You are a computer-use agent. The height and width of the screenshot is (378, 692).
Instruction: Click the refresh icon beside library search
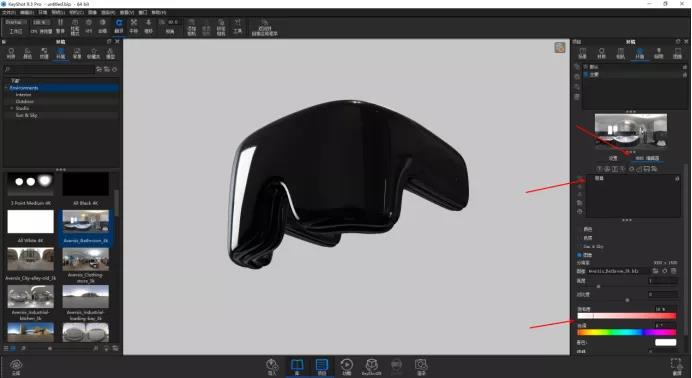[115, 69]
